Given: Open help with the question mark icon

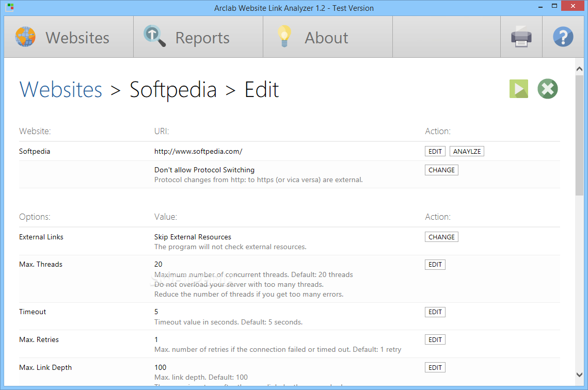Looking at the screenshot, I should tap(563, 37).
